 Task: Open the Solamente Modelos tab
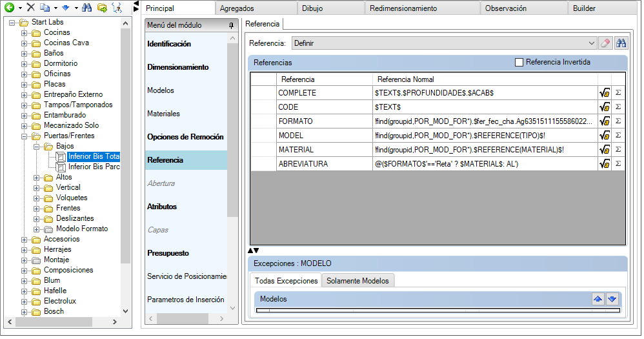[x=357, y=281]
